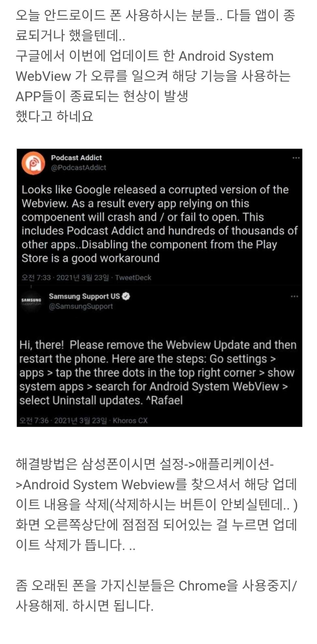
Task: Click the Khoros CX source label
Action: pyautogui.click(x=130, y=421)
